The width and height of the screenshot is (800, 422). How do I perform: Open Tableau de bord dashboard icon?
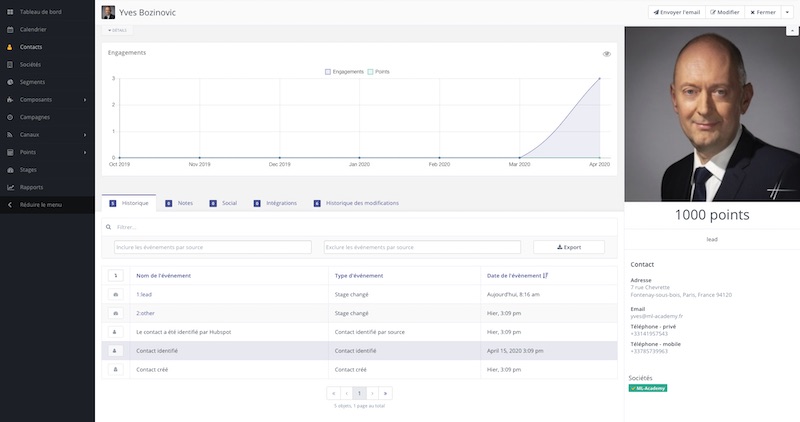click(10, 12)
